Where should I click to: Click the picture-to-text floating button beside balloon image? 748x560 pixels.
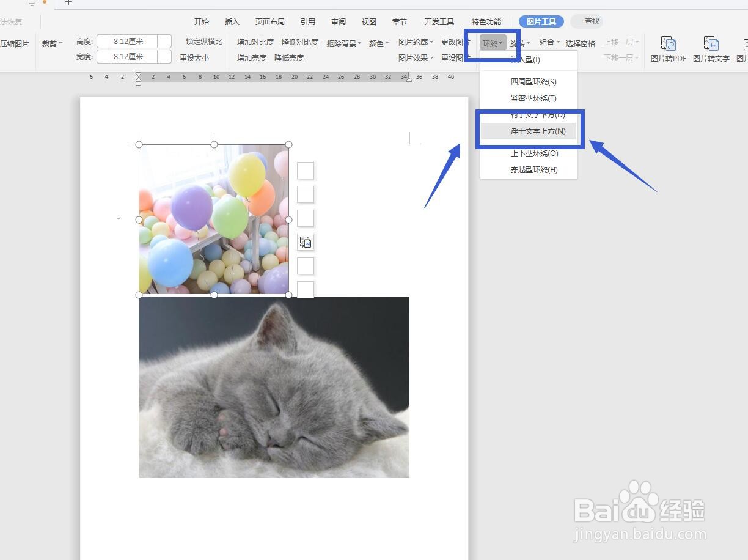pos(306,242)
